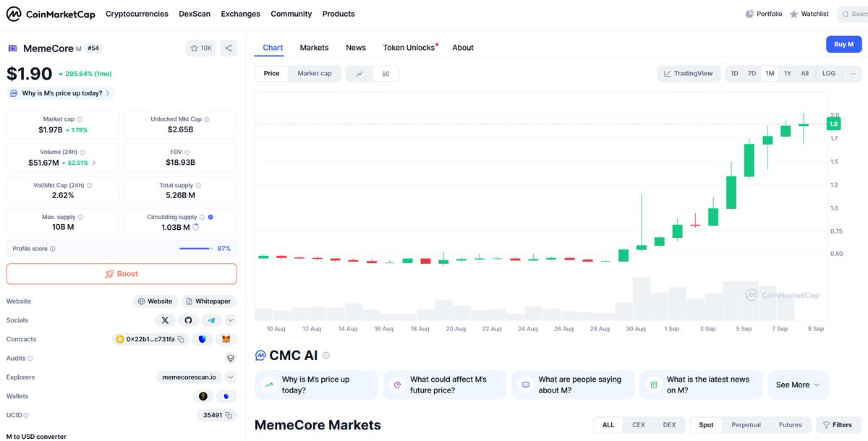Click the share icon next to 10K
This screenshot has width=868, height=441.
pyautogui.click(x=229, y=48)
